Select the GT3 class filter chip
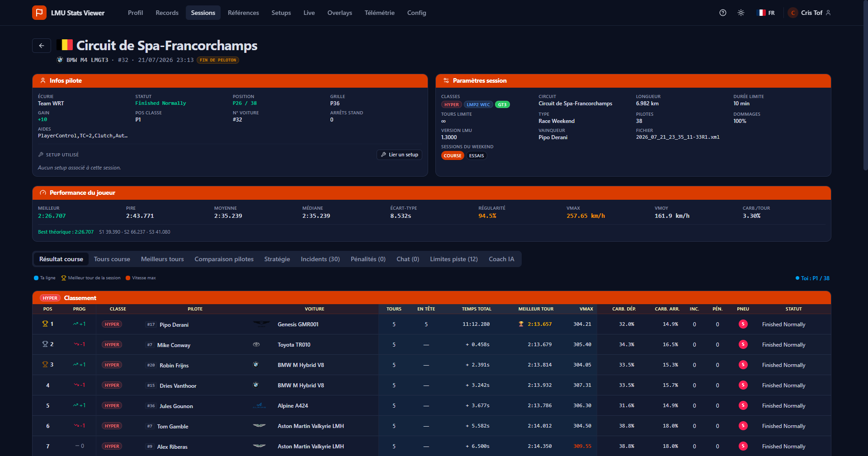Screen dimensions: 868x456 pos(502,104)
